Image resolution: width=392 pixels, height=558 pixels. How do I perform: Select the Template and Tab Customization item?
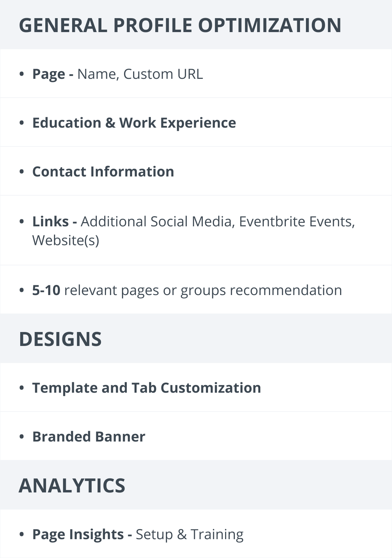tap(196, 387)
